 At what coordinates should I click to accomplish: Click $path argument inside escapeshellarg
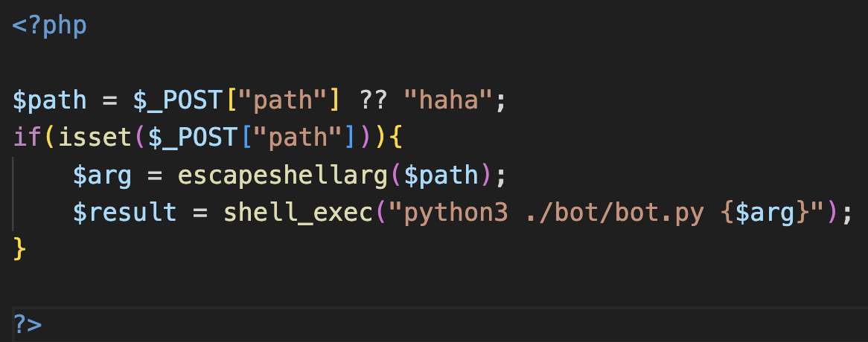(x=441, y=175)
